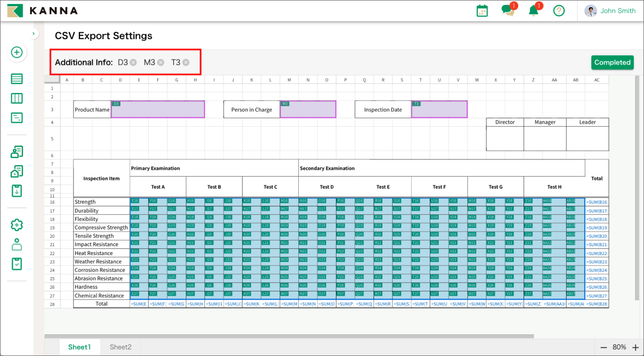Open the notifications bell icon
This screenshot has height=356, width=644.
pyautogui.click(x=533, y=11)
